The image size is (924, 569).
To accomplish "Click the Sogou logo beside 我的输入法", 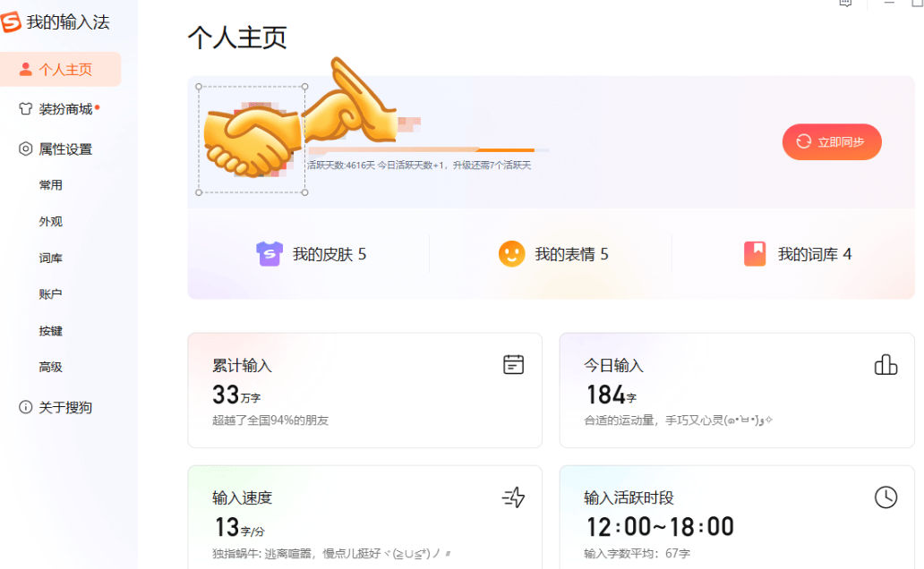I will click(12, 22).
